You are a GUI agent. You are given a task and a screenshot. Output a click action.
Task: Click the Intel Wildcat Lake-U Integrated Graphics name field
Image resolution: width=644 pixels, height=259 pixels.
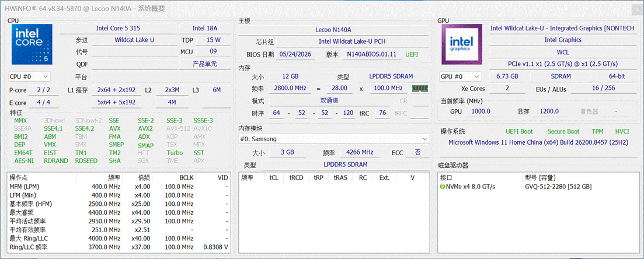(x=562, y=28)
